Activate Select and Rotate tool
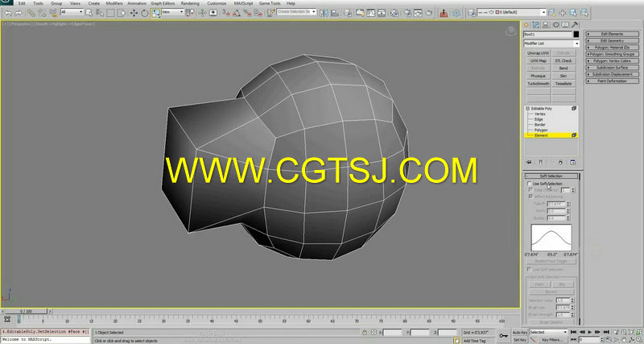Image resolution: width=644 pixels, height=344 pixels. click(145, 13)
